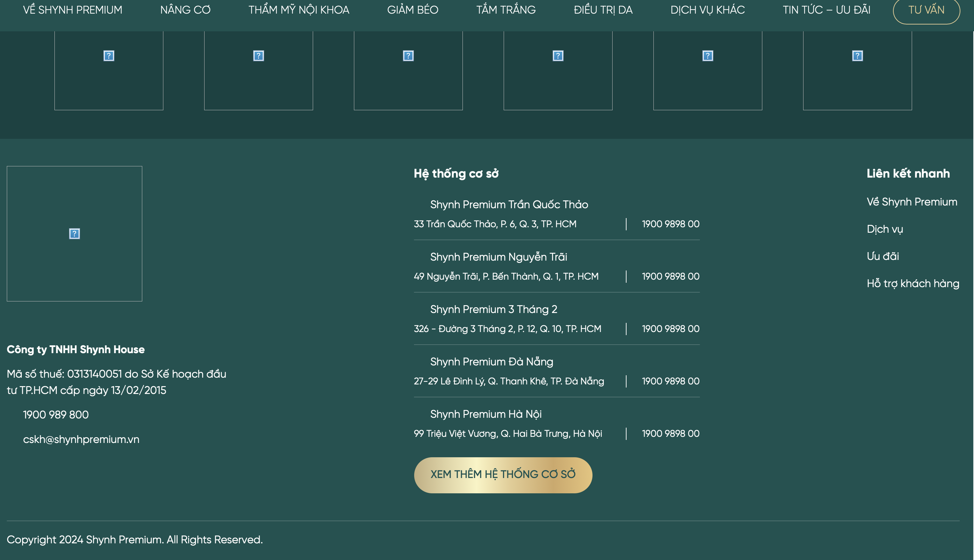Open ĐIỀU TRỊ DA navigation item
The width and height of the screenshot is (974, 560).
point(603,10)
